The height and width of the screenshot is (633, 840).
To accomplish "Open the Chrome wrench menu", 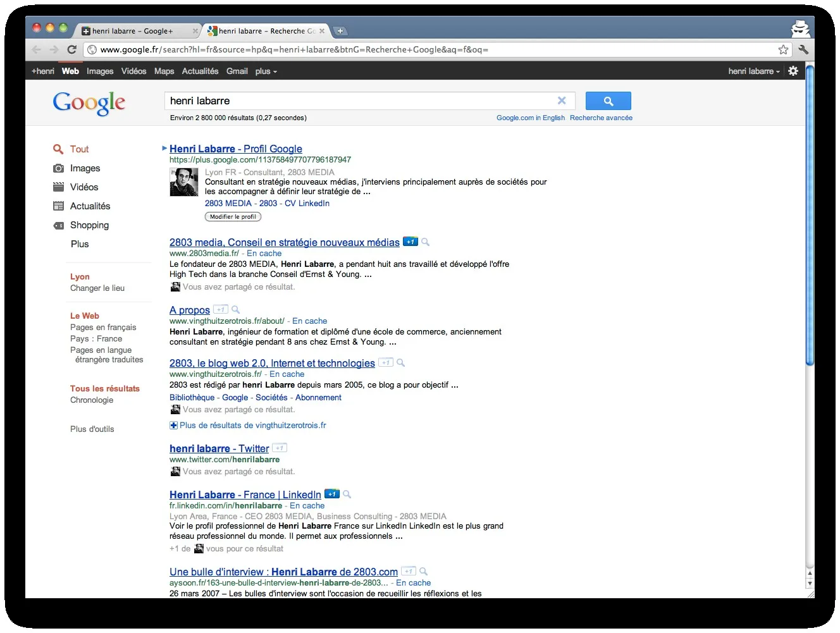I will [803, 49].
